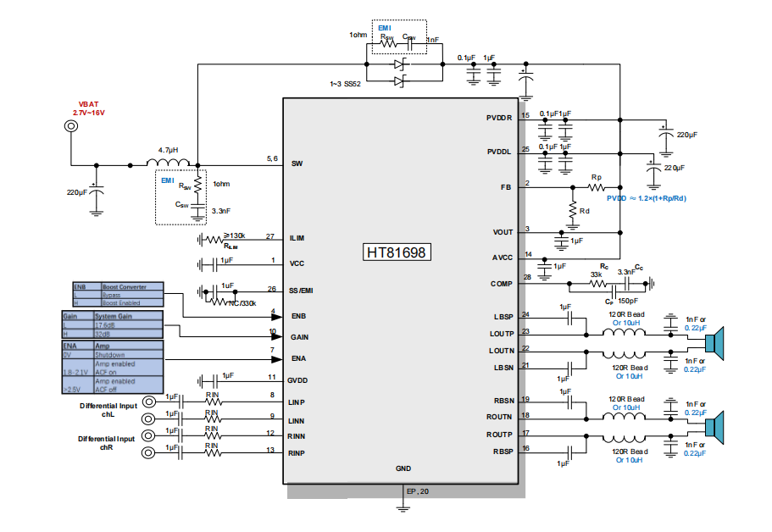Select the Rp resistor symbol near FB
The height and width of the screenshot is (532, 772).
tap(597, 187)
